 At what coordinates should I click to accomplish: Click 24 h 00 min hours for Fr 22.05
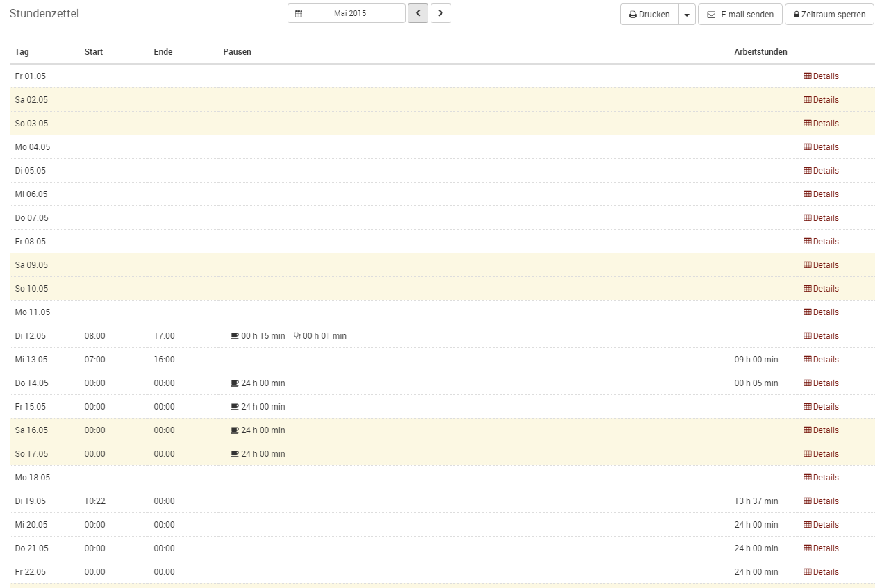[756, 572]
